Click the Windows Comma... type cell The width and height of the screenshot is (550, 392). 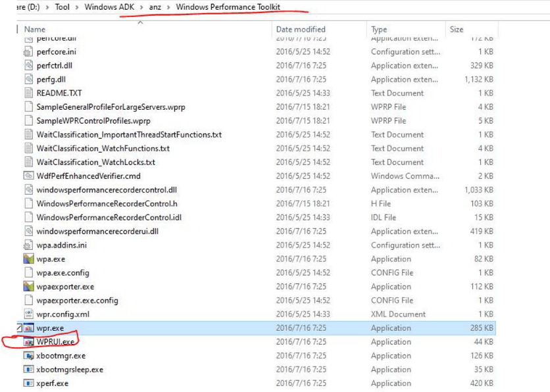pyautogui.click(x=405, y=176)
